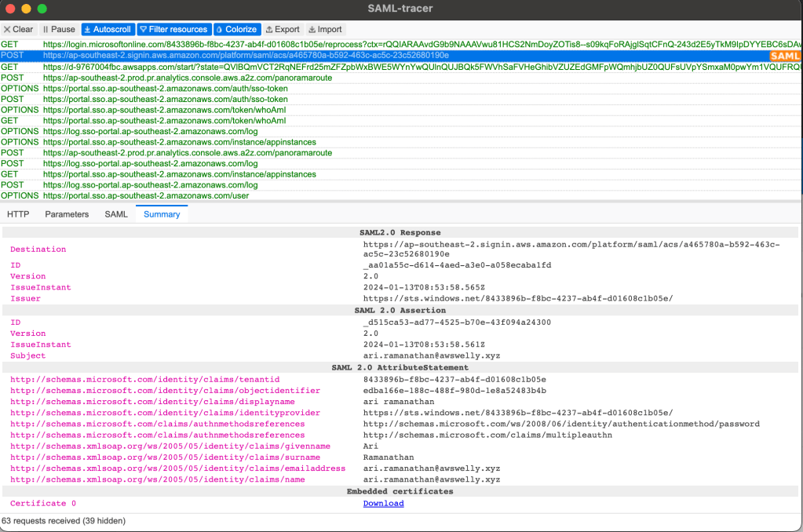This screenshot has height=532, width=803.
Task: Open the Parameters tab
Action: pos(67,214)
